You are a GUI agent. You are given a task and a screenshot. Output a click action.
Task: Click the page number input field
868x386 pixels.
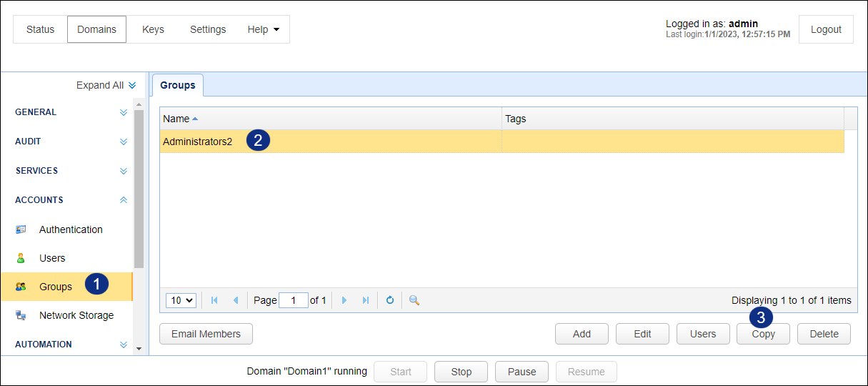(x=294, y=301)
